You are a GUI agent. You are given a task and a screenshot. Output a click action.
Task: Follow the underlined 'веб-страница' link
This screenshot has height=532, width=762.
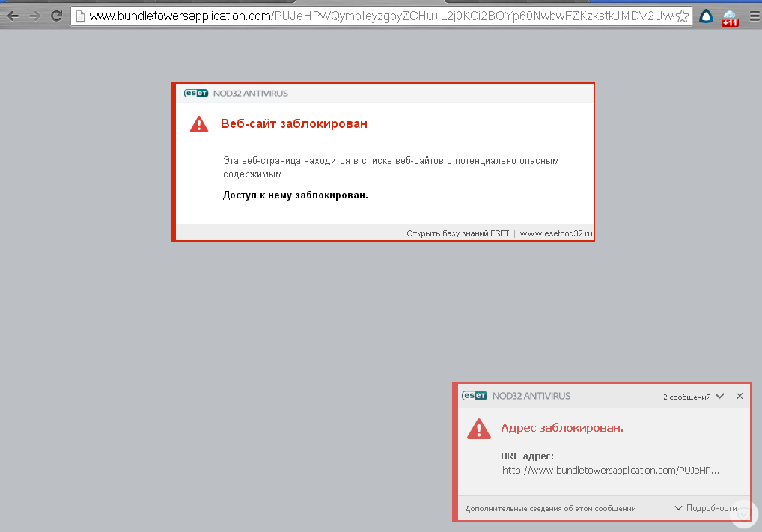pos(271,161)
